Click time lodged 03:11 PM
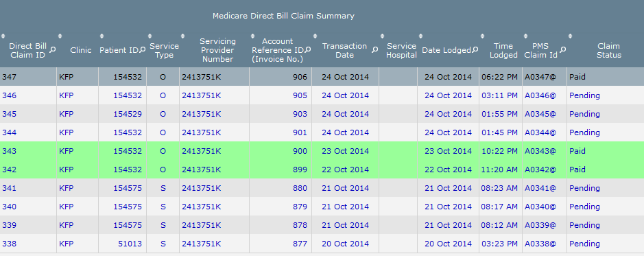This screenshot has width=644, height=256. click(x=499, y=96)
